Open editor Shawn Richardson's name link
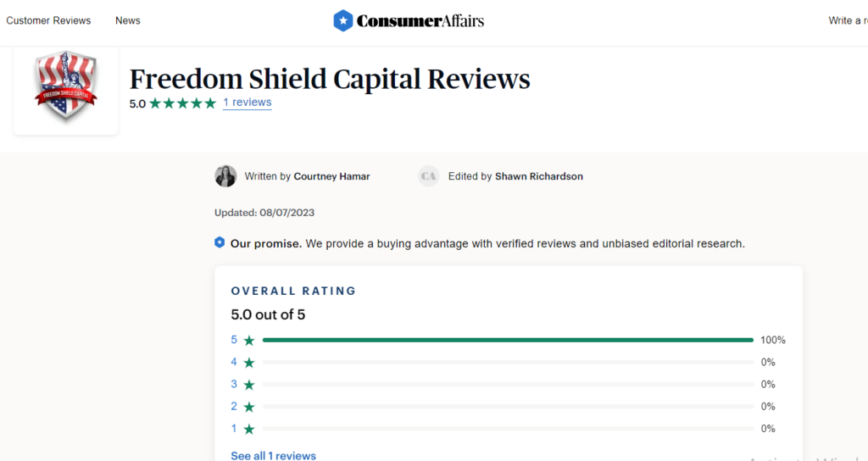The width and height of the screenshot is (868, 461). (x=538, y=176)
